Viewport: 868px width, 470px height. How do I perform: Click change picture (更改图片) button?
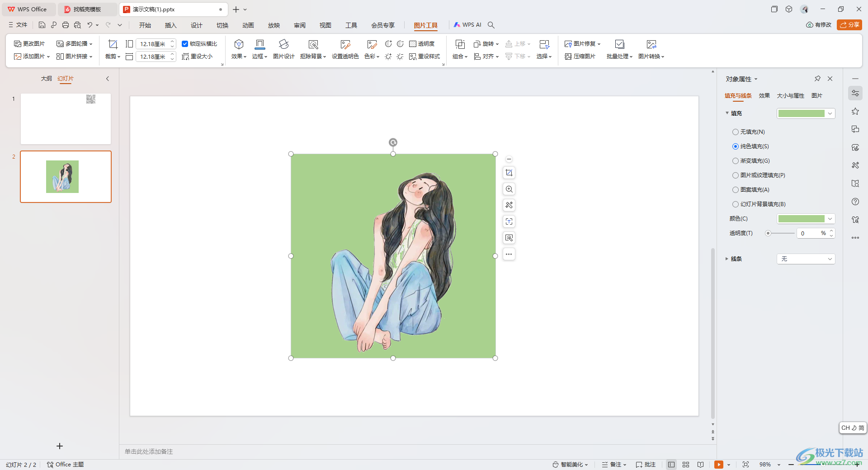tap(29, 44)
